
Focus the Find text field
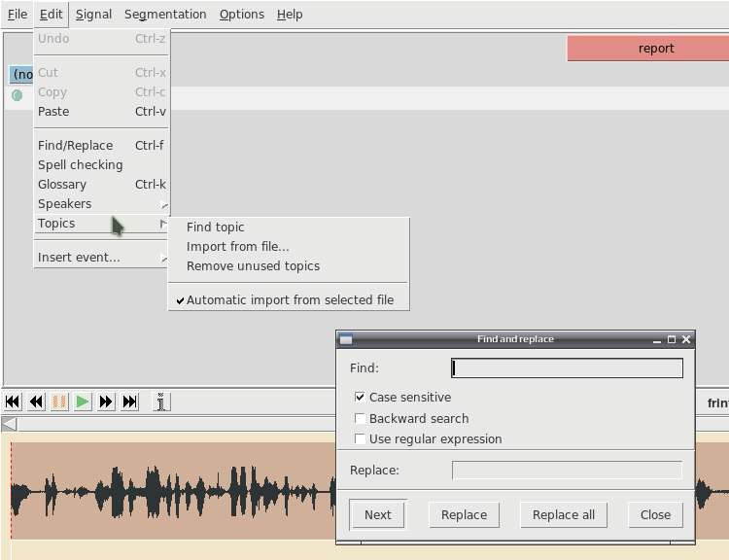click(568, 367)
